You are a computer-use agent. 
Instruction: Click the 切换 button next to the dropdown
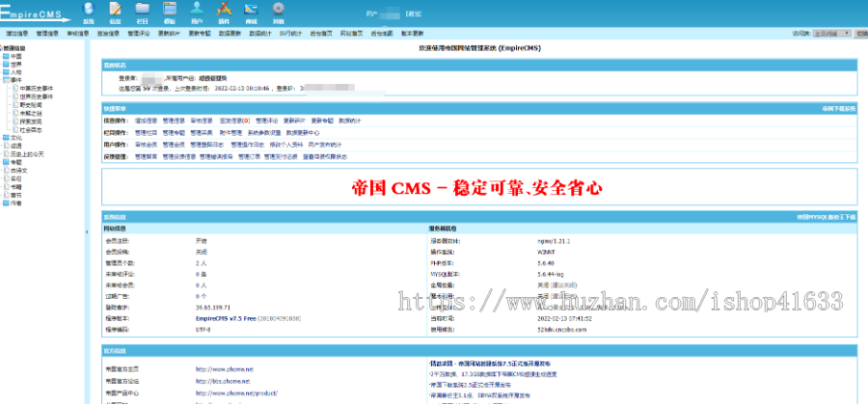861,33
